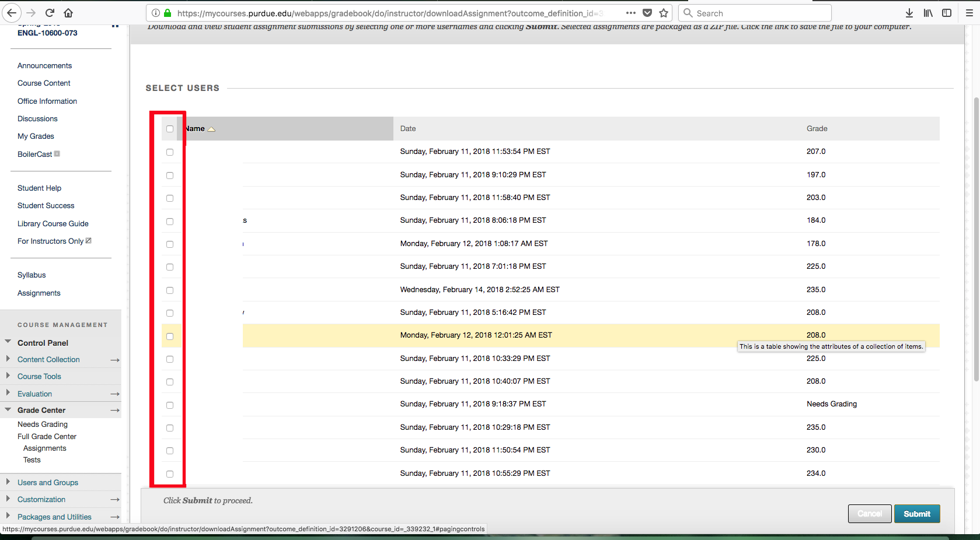
Task: Expand the Course Tools section
Action: coord(8,376)
